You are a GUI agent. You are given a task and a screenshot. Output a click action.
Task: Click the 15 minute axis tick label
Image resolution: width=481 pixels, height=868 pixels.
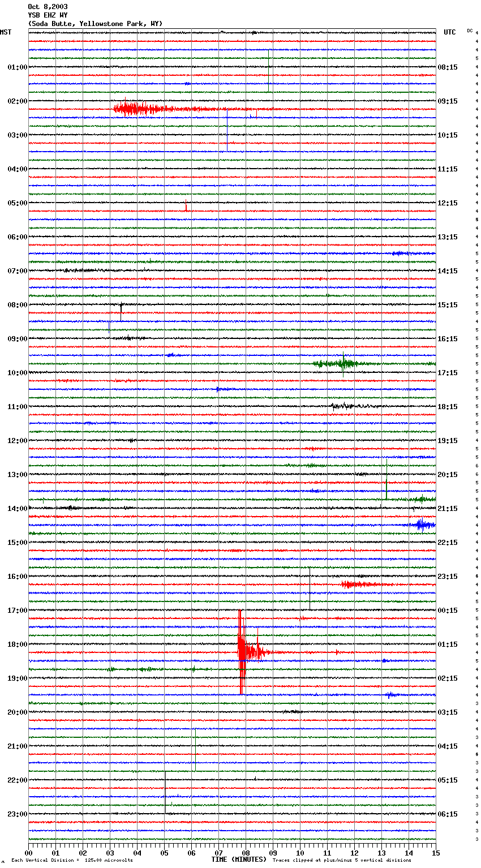[x=436, y=852]
